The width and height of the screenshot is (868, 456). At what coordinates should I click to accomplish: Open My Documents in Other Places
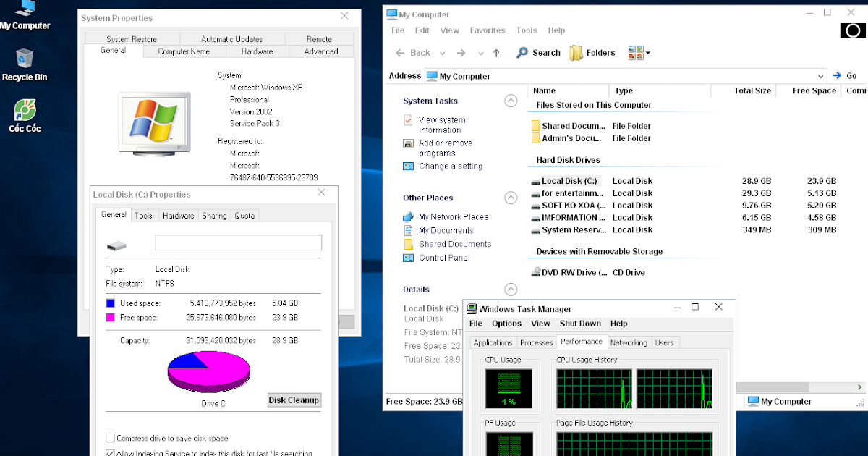point(446,230)
